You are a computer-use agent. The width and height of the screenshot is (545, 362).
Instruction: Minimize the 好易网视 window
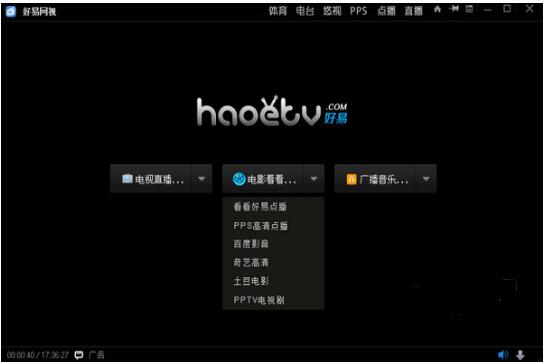click(488, 10)
